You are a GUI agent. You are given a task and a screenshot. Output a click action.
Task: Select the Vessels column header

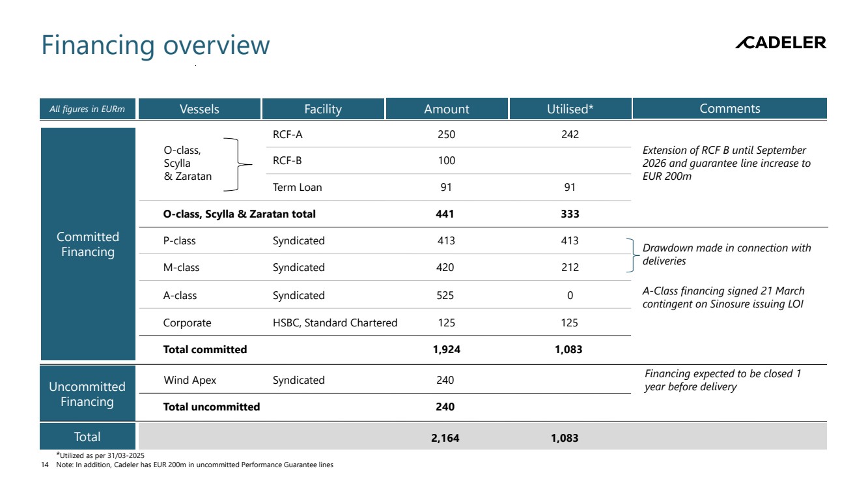pos(199,109)
